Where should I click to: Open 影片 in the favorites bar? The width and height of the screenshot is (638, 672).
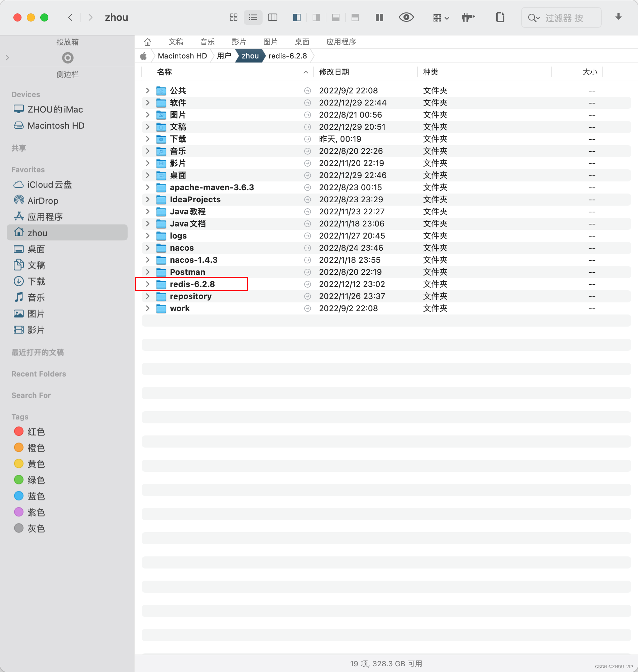pos(239,42)
